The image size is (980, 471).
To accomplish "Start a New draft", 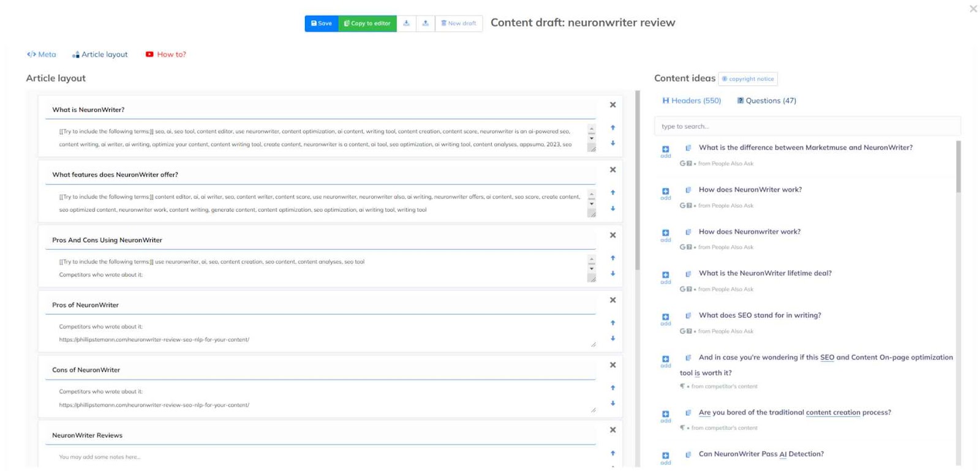I will coord(459,23).
